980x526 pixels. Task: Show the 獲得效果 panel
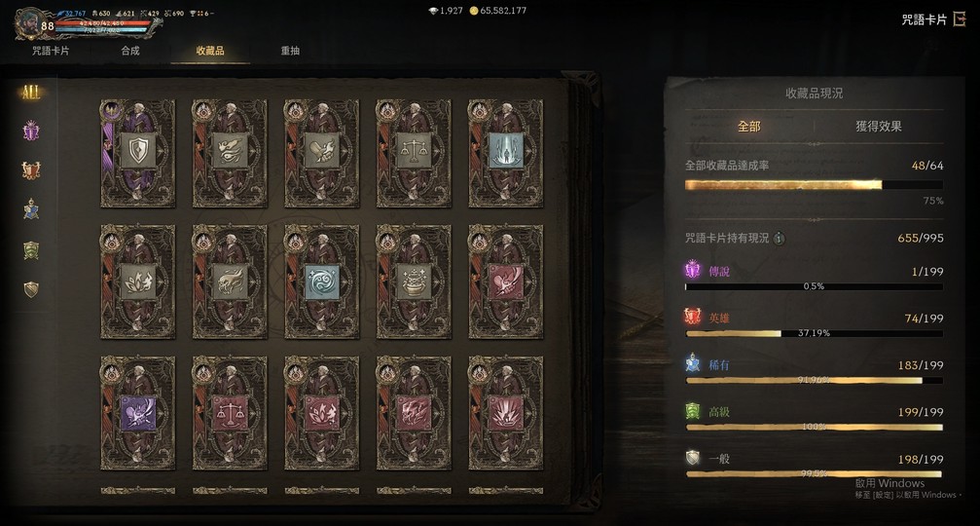878,127
